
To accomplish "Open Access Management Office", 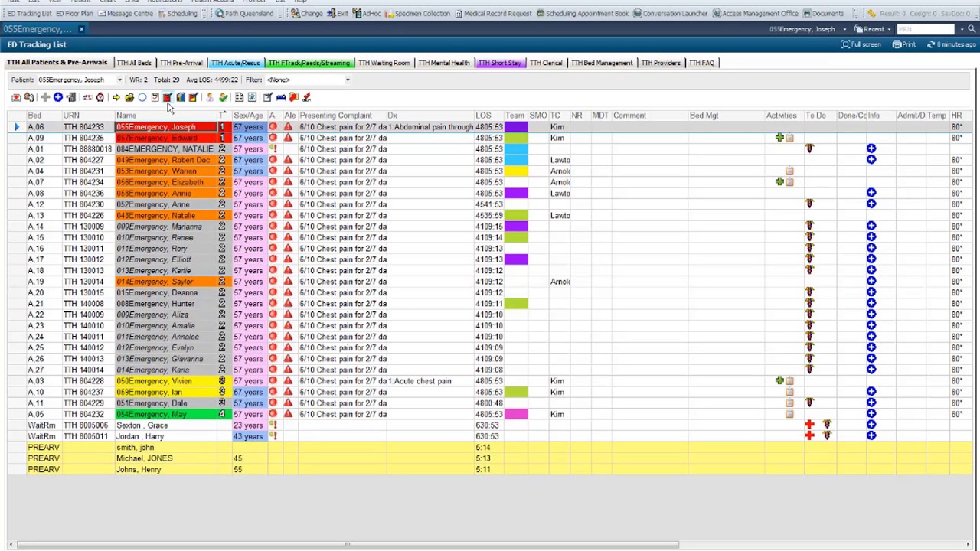I will 756,14.
